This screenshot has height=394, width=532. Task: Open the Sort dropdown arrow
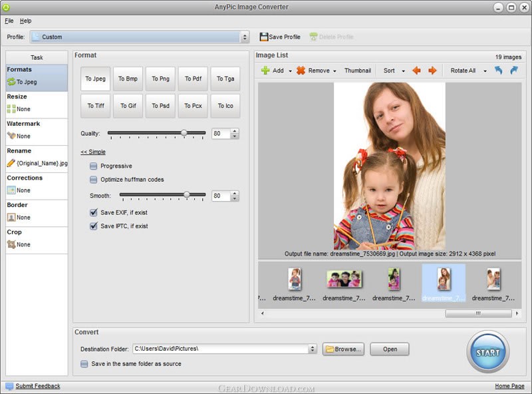pos(404,71)
